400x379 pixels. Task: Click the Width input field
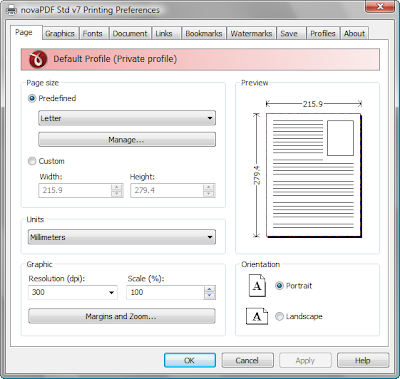click(75, 190)
